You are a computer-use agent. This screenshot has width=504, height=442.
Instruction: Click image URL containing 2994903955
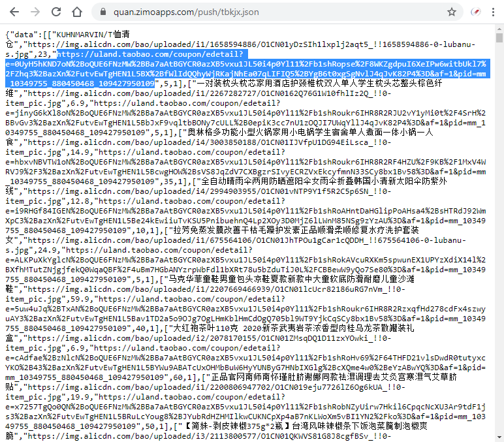[198, 197]
